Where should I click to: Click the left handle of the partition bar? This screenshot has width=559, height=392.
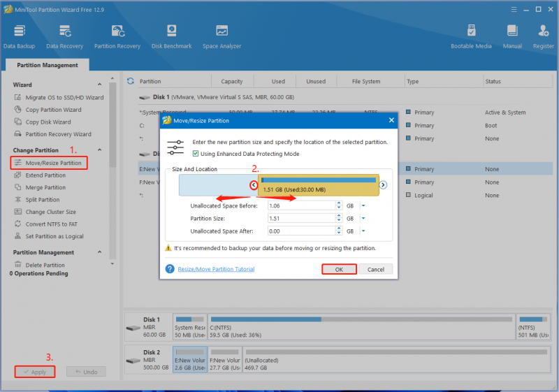[254, 185]
